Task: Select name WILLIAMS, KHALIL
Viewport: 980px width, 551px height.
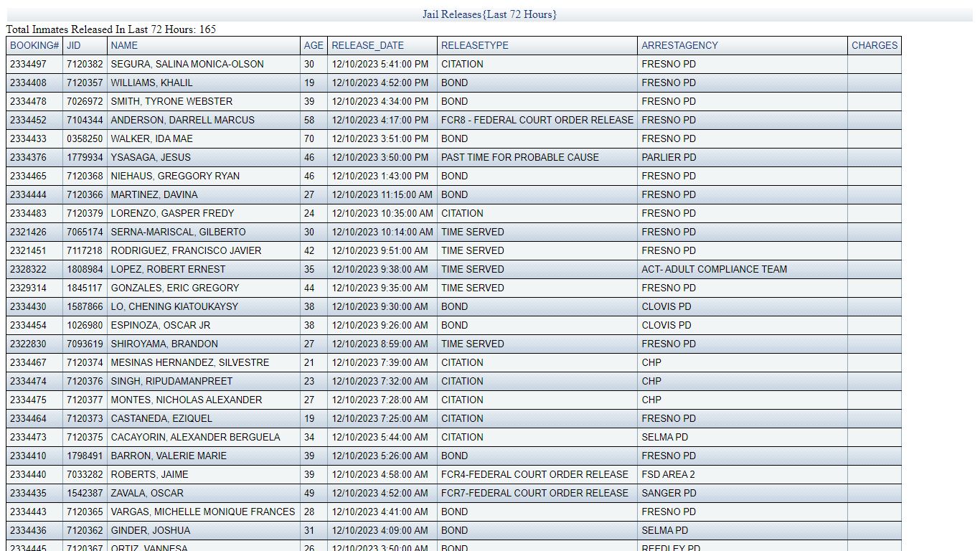Action: coord(151,83)
